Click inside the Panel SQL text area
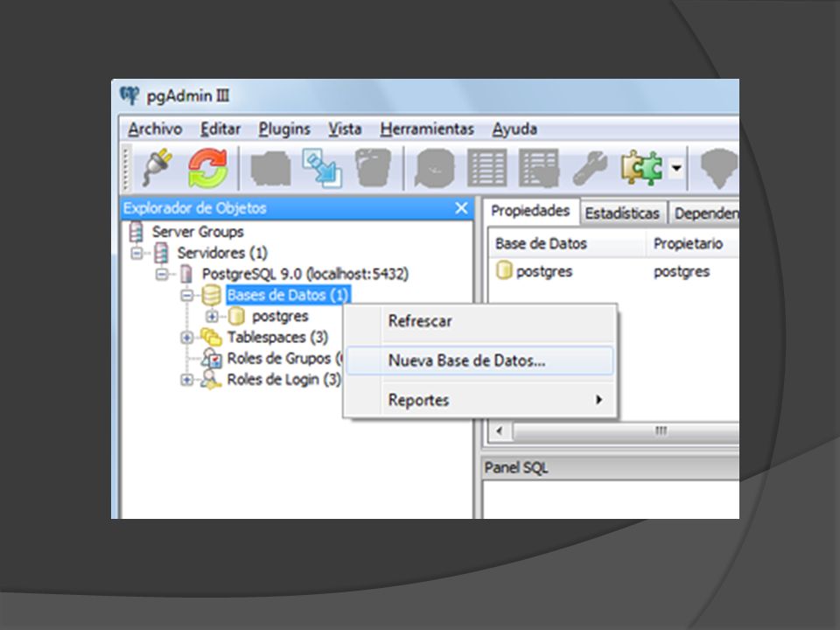This screenshot has height=630, width=840. click(x=611, y=500)
